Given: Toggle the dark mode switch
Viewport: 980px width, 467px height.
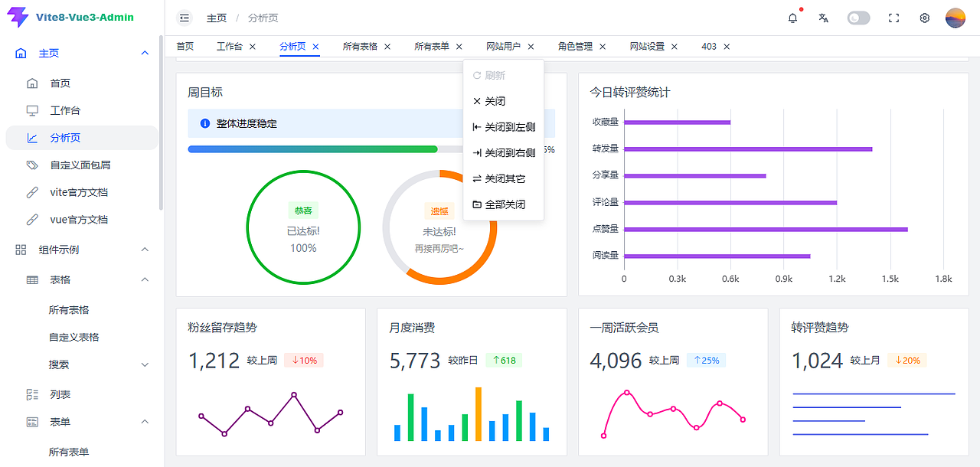Looking at the screenshot, I should pyautogui.click(x=858, y=18).
